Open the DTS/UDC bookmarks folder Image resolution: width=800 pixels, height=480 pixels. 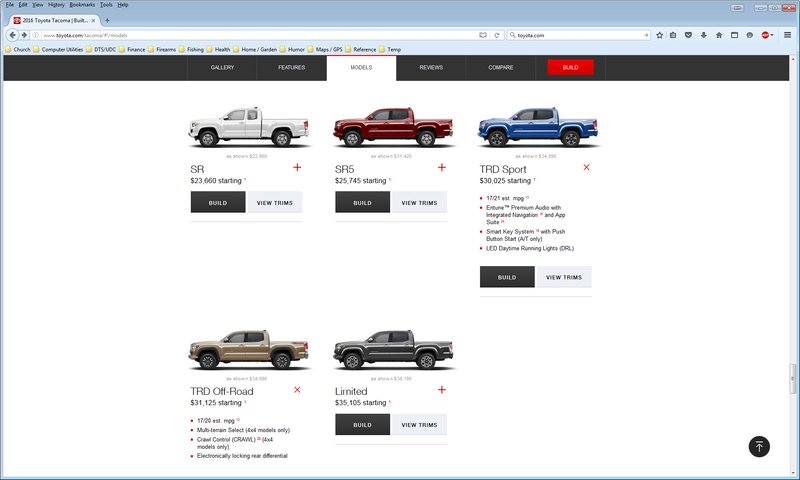pyautogui.click(x=101, y=49)
